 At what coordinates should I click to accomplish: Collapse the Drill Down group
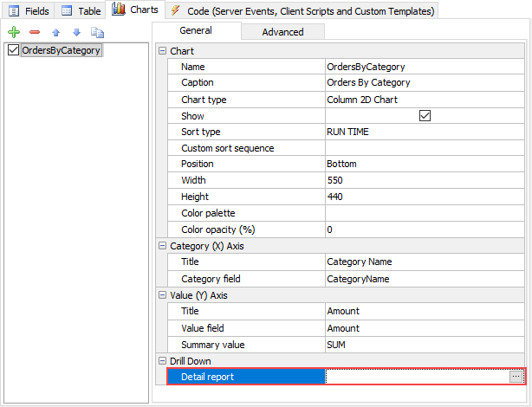(162, 360)
